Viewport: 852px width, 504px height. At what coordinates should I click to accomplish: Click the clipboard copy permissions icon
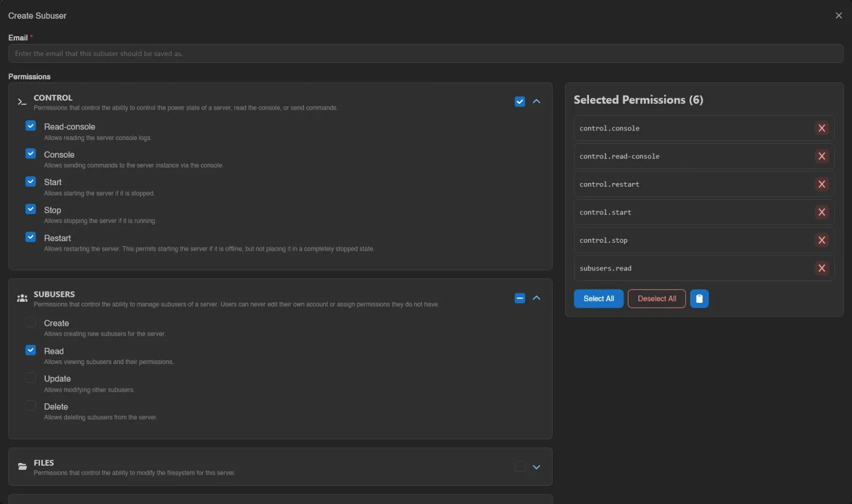pyautogui.click(x=699, y=299)
